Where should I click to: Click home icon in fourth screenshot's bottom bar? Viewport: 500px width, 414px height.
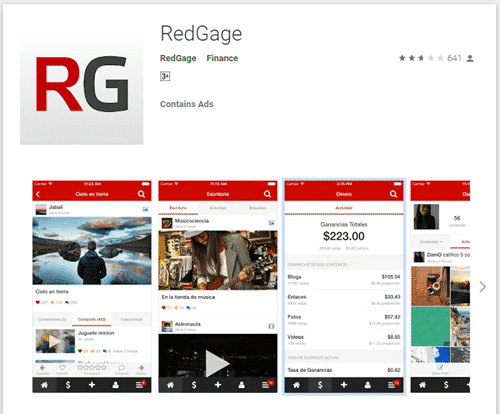pyautogui.click(x=422, y=385)
